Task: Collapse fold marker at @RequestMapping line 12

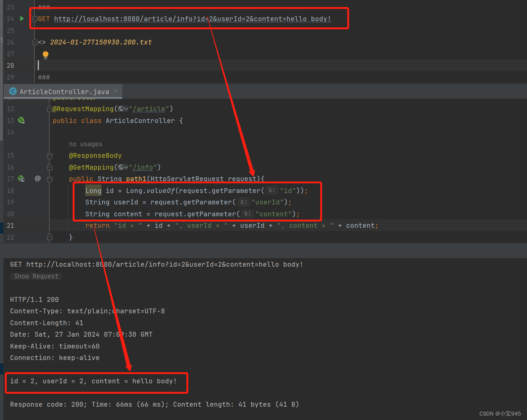Action: point(50,109)
